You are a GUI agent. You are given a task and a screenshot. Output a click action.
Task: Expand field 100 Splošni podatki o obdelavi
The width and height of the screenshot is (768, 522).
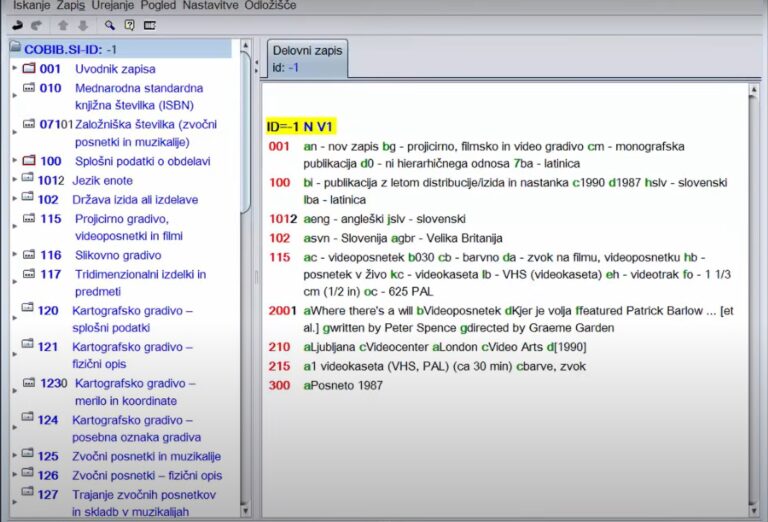click(14, 161)
